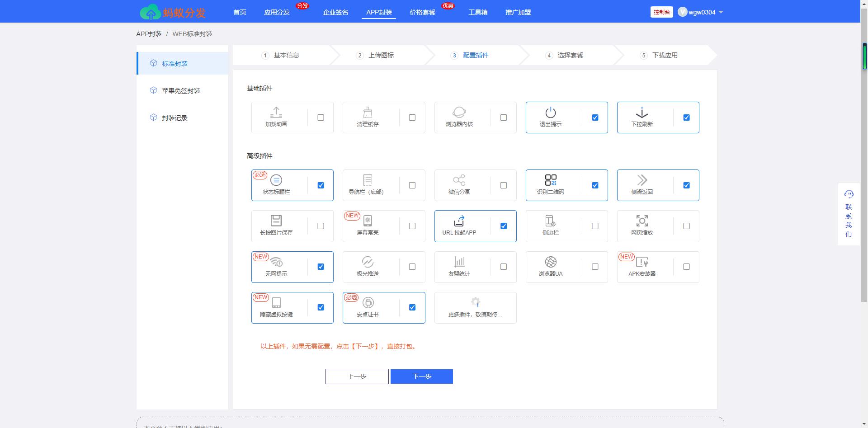
Task: Enable the APK安装器 checkbox
Action: 686,267
